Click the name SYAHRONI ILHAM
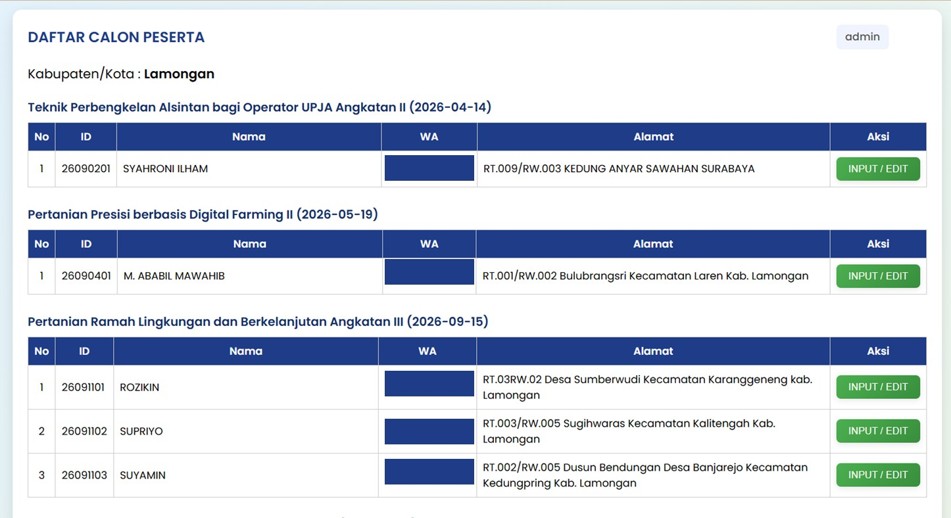 165,169
